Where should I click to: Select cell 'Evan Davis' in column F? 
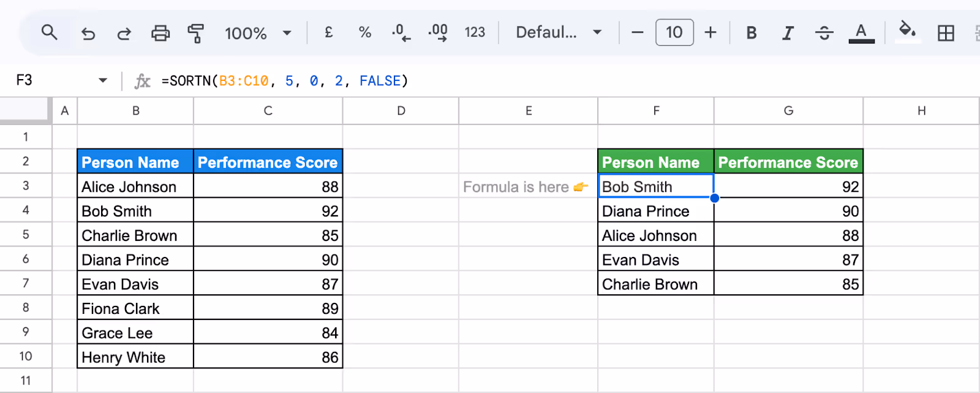click(656, 260)
